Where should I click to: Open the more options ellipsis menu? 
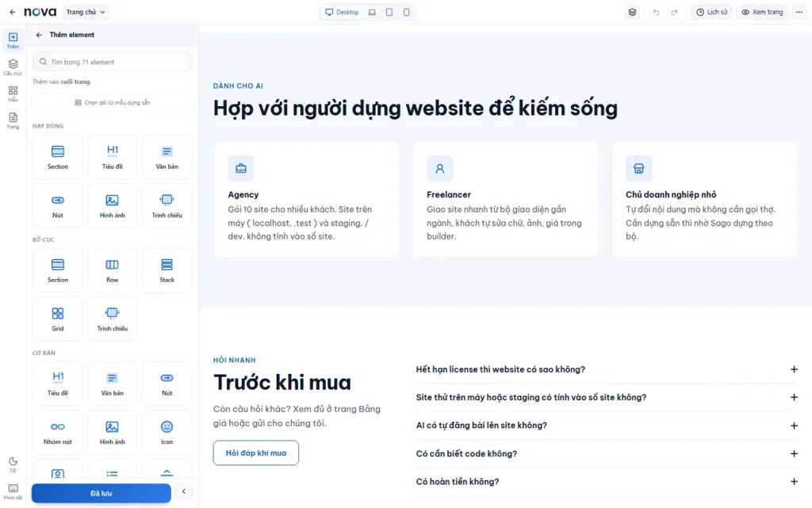pos(799,12)
